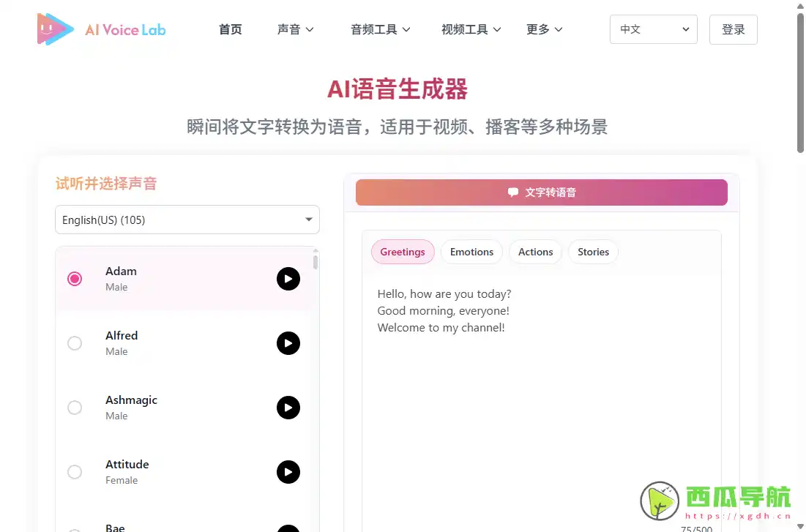Click the Adam voice name

[121, 271]
